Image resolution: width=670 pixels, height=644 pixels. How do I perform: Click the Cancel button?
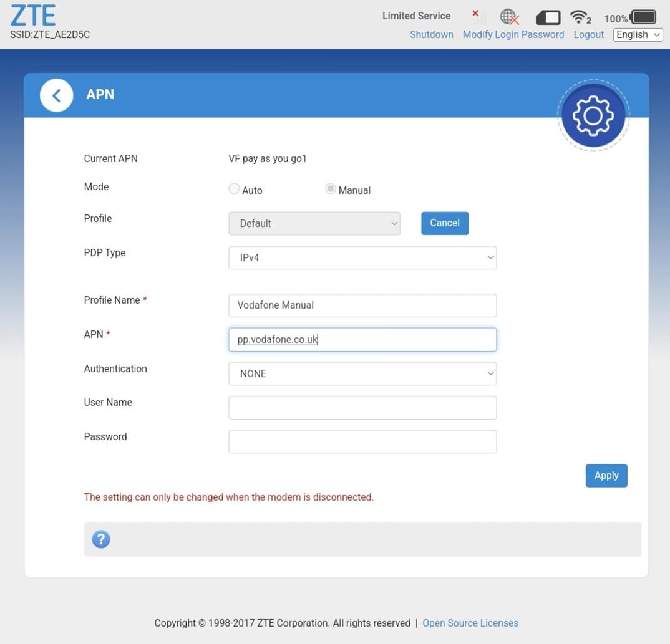click(445, 223)
